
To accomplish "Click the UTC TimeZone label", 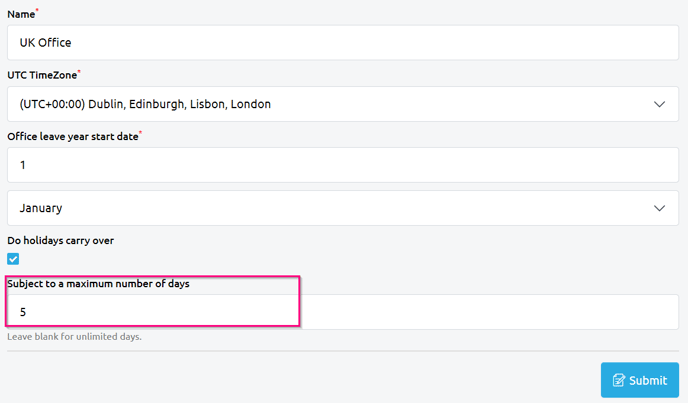I will [x=41, y=74].
